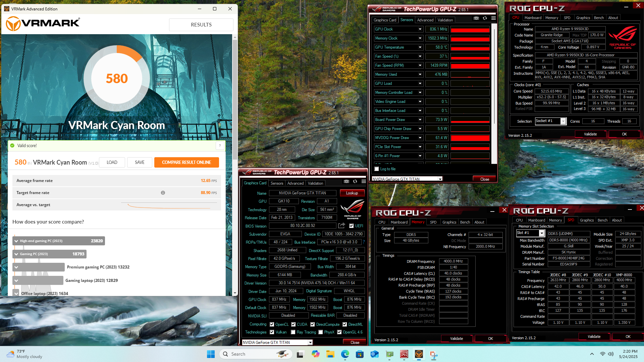Open hamburger menu in GPU-Z Graphics Card window
This screenshot has height=362, width=644.
(364, 181)
